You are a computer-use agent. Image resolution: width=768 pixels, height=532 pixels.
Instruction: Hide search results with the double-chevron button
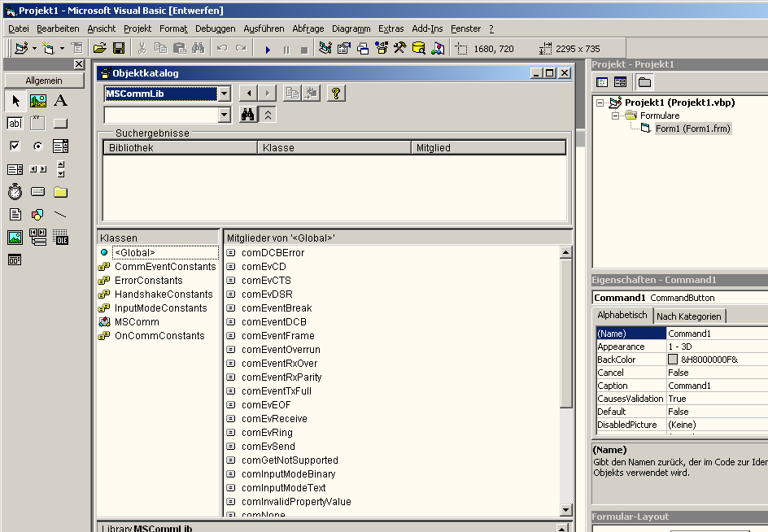268,115
